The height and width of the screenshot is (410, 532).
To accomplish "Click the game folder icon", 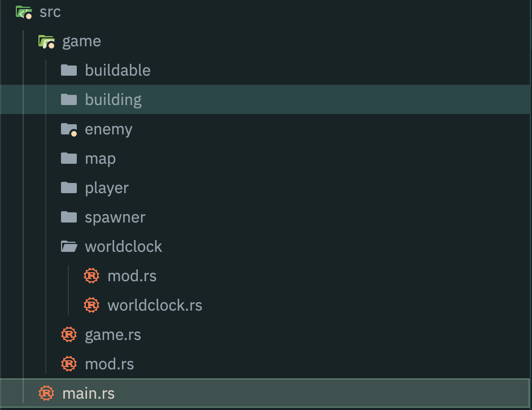I will tap(46, 41).
